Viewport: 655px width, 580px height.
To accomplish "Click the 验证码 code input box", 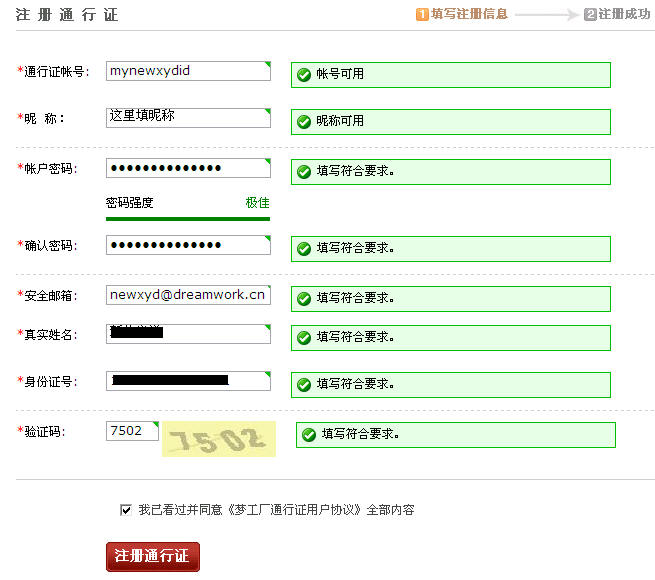I will 131,431.
